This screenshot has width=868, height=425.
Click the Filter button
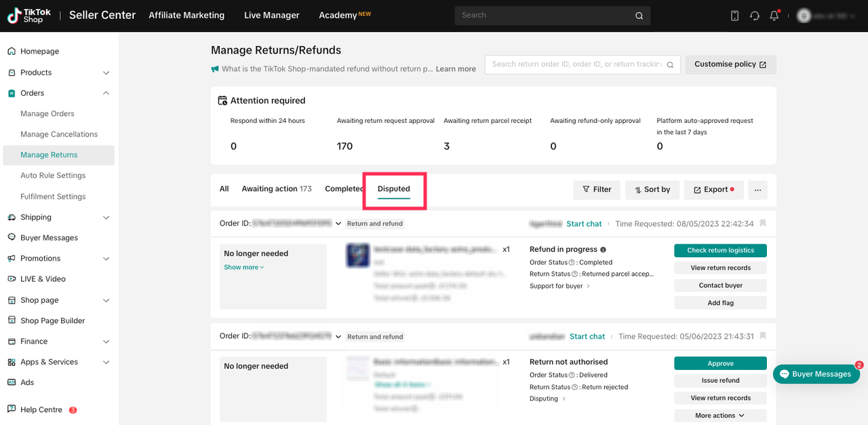tap(597, 189)
